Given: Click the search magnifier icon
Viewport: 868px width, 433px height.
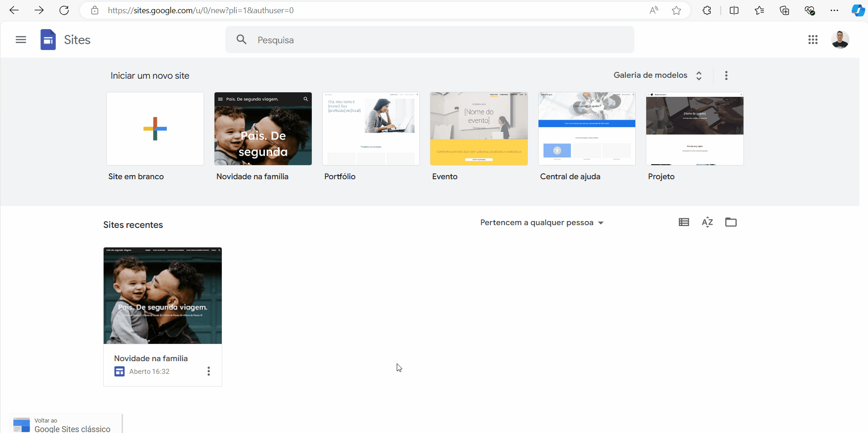Looking at the screenshot, I should [241, 40].
